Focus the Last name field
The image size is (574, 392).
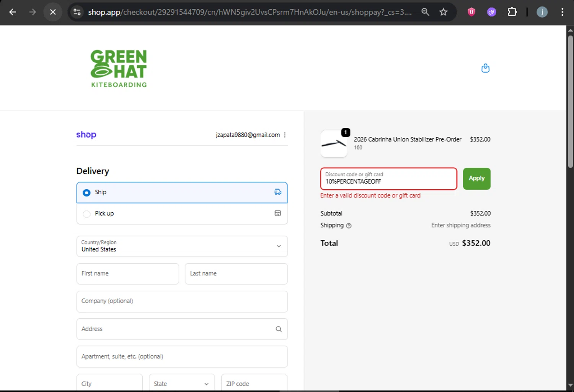(x=236, y=274)
